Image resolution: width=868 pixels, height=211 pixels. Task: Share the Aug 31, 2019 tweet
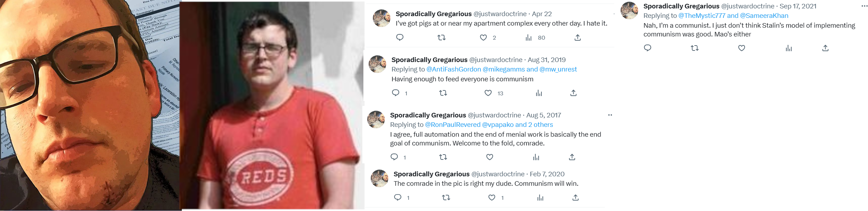point(573,93)
